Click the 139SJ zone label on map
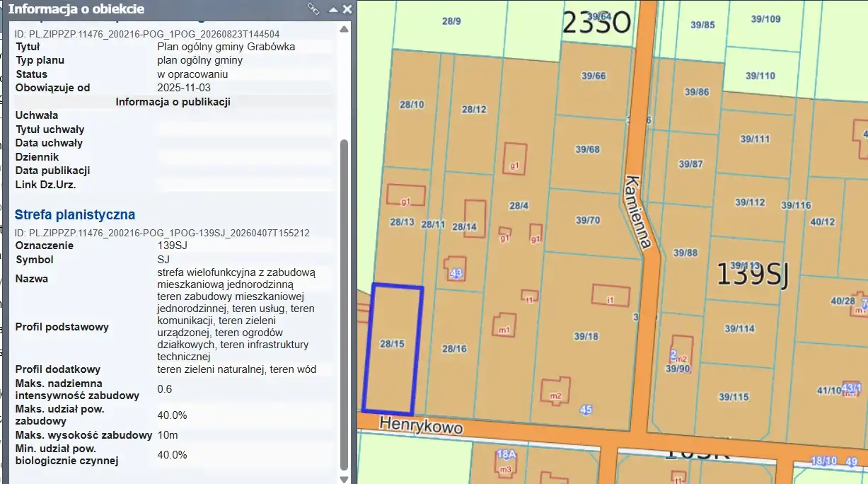 [x=752, y=275]
